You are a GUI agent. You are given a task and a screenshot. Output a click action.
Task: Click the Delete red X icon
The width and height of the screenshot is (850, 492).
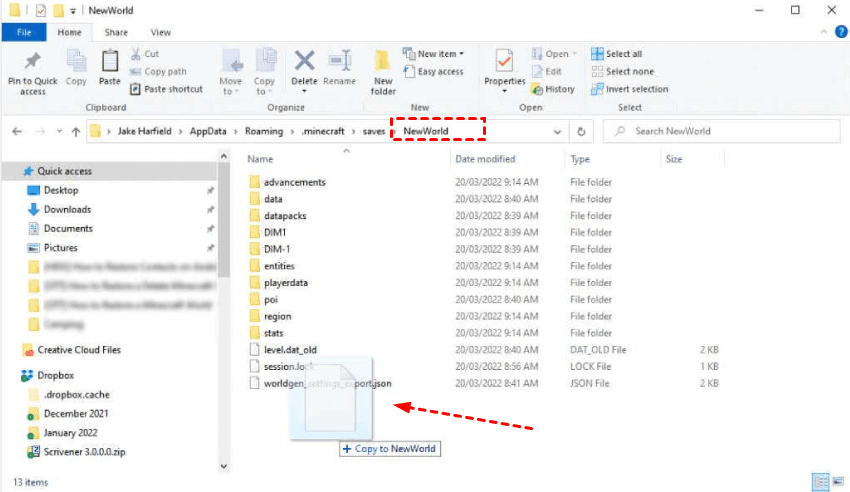pos(304,61)
